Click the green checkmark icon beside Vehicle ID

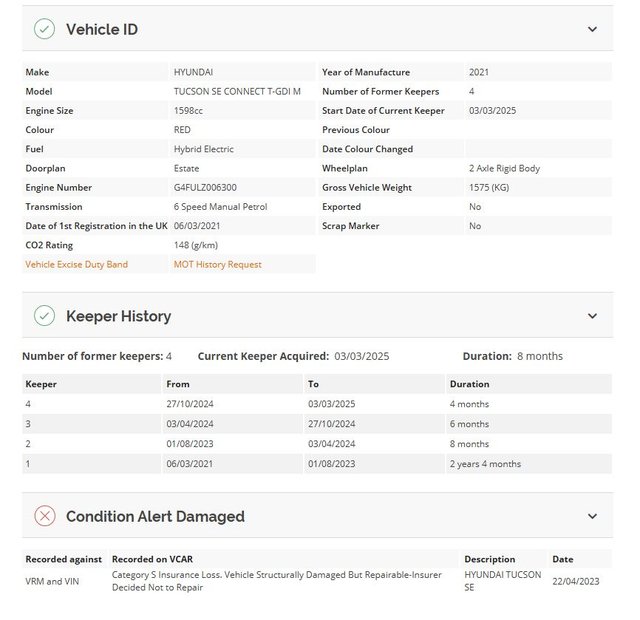coord(44,29)
